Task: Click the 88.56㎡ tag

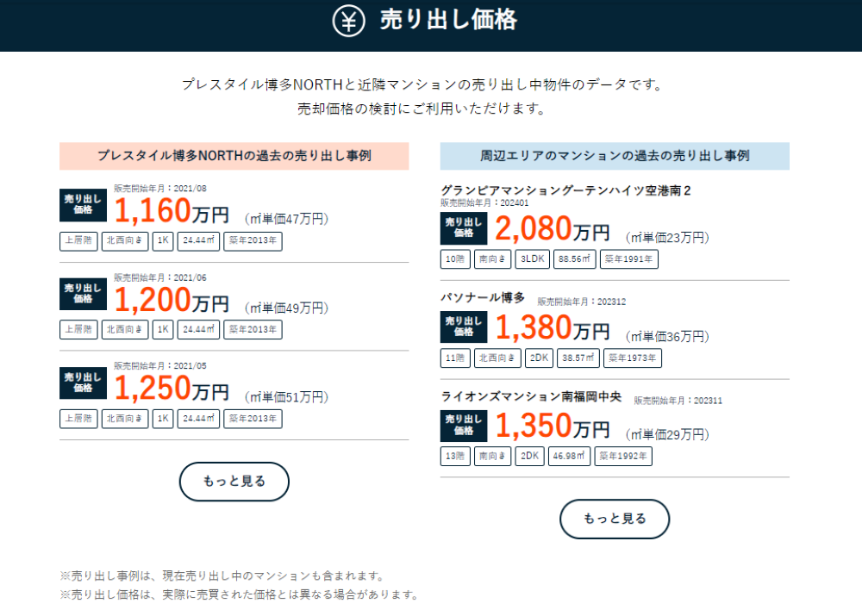Action: pos(574,259)
